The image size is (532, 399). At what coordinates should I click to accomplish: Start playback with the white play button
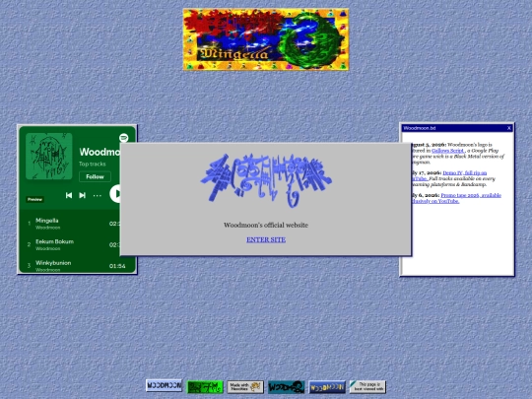[x=115, y=194]
